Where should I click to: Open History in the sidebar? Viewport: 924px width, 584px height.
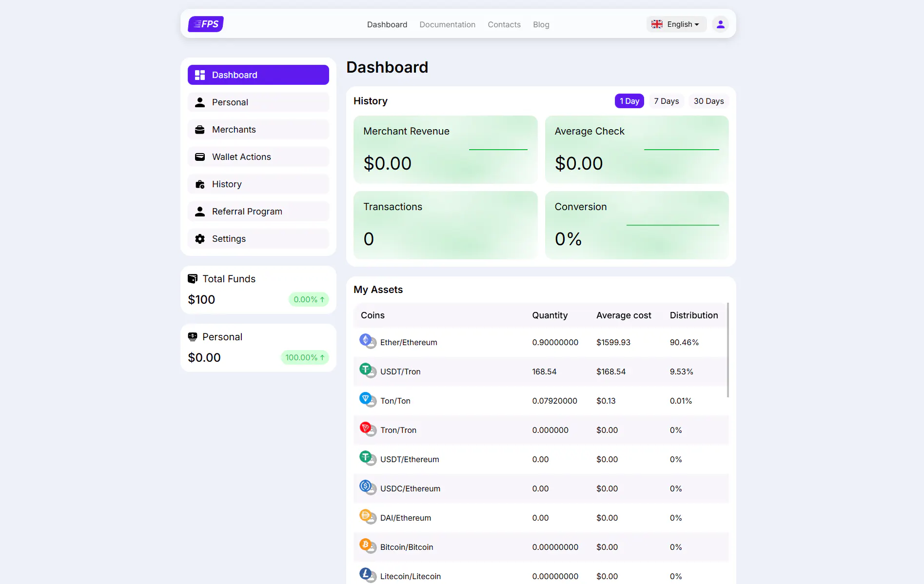(x=258, y=184)
